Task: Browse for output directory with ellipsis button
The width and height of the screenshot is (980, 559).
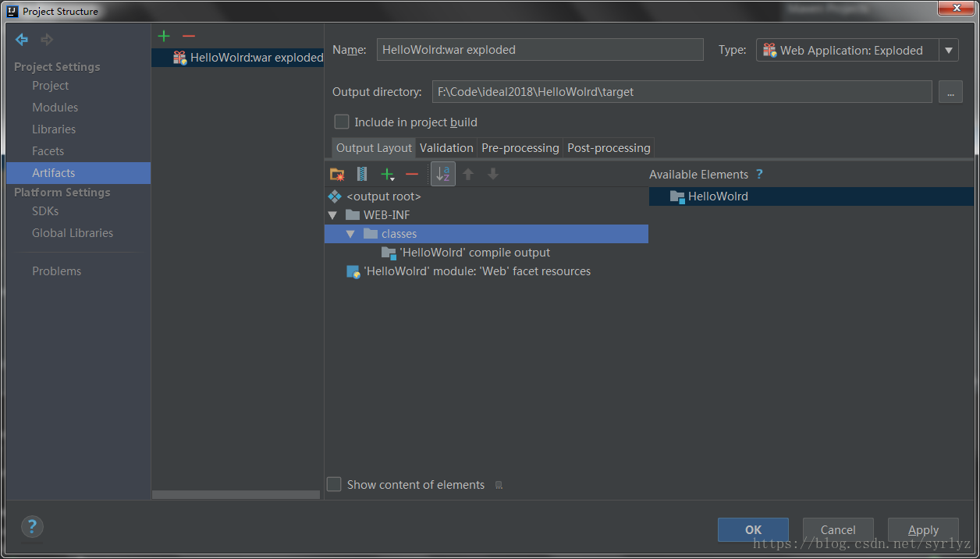Action: (950, 92)
